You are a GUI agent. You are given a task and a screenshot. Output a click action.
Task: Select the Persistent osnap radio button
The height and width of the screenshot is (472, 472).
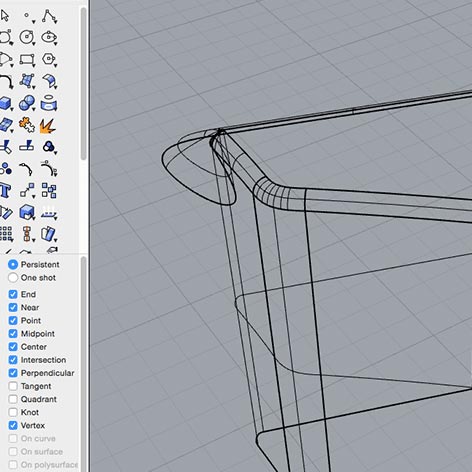[13, 265]
